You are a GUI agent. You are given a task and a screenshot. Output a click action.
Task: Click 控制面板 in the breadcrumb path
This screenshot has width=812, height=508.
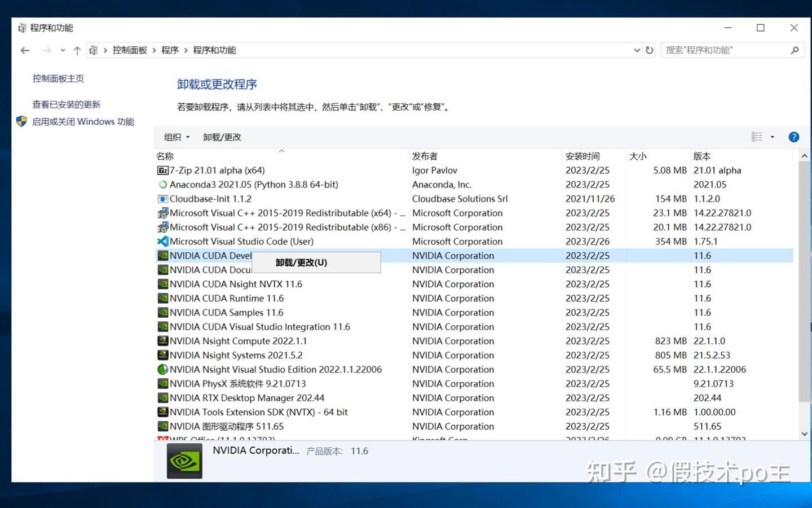(130, 50)
